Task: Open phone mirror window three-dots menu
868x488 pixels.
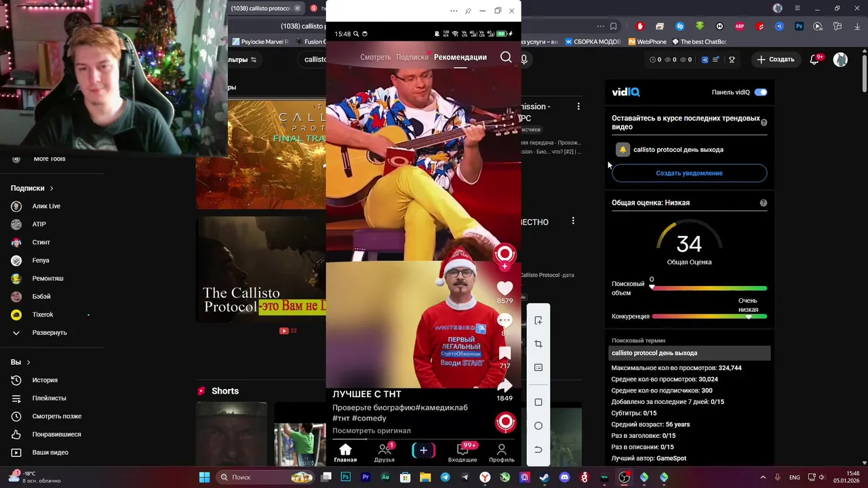Action: [x=454, y=11]
